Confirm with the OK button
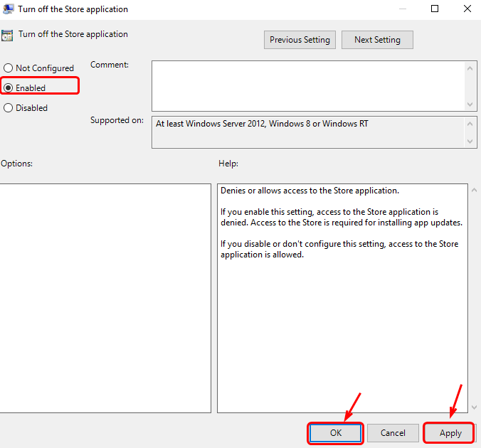 click(336, 432)
